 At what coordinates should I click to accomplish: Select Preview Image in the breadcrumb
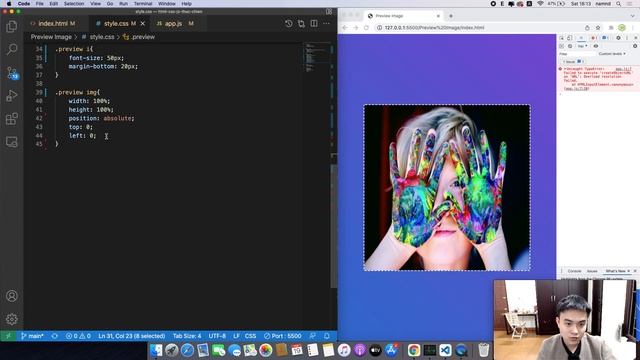tap(51, 37)
